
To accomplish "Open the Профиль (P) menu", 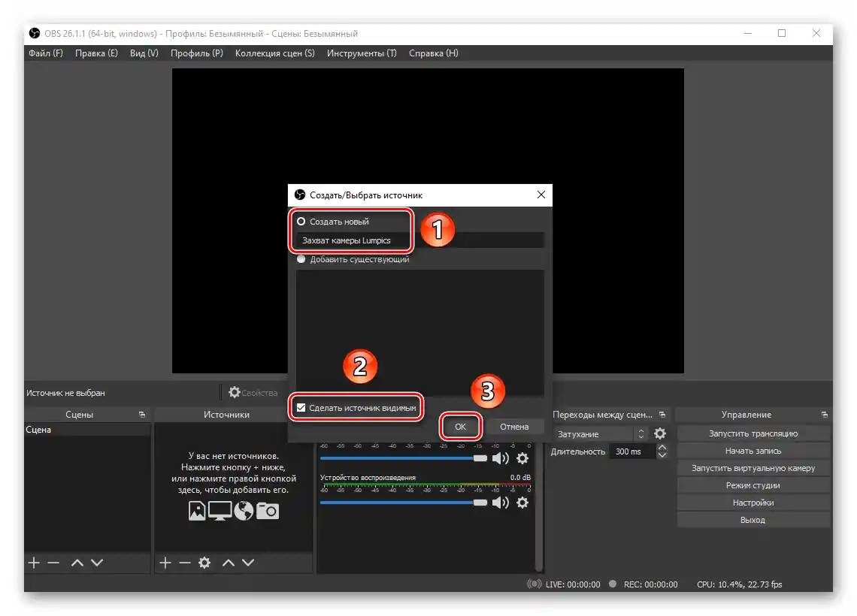I will [197, 53].
